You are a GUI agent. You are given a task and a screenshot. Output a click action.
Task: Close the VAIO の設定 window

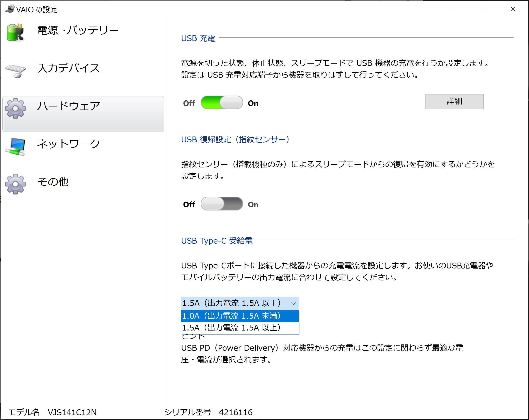(x=513, y=9)
